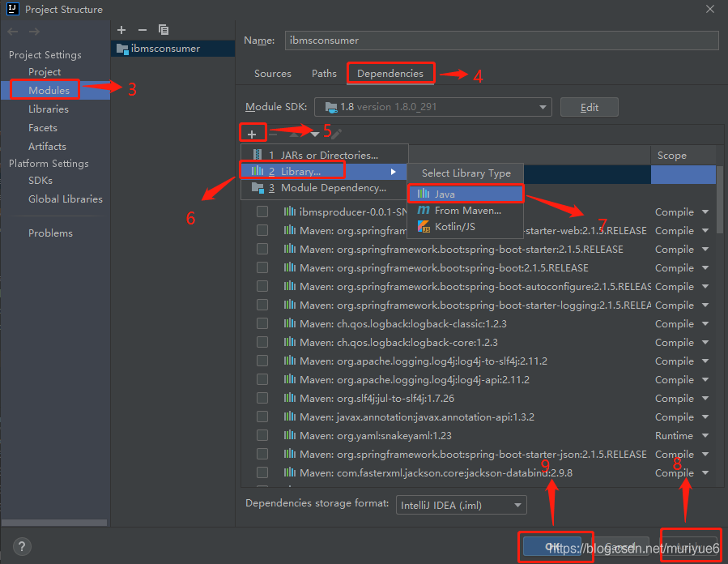
Task: Switch to the Paths tab
Action: pyautogui.click(x=324, y=74)
